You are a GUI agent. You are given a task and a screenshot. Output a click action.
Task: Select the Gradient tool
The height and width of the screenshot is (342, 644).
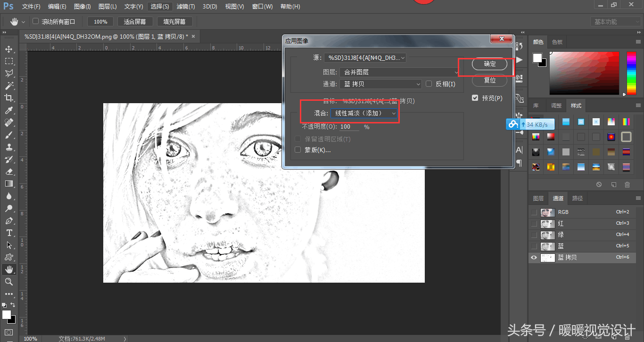(x=9, y=184)
